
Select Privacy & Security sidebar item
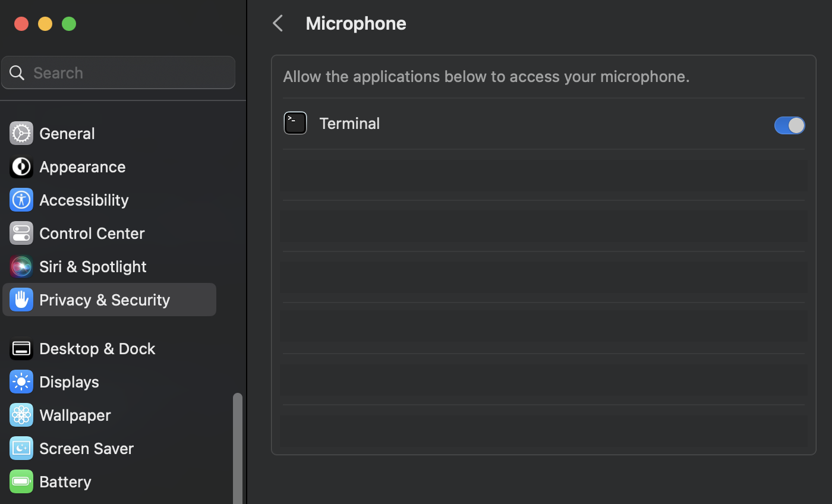pyautogui.click(x=109, y=300)
